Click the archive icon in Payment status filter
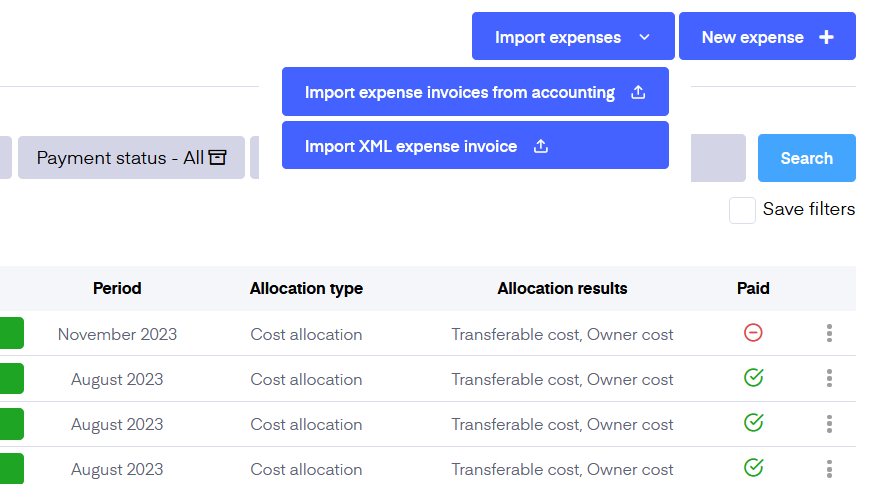 [x=217, y=158]
